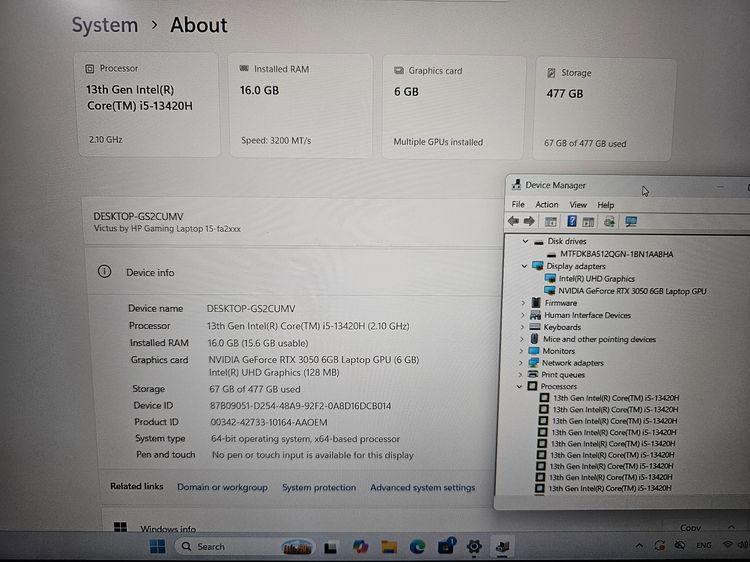750x562 pixels.
Task: Open the System protection link
Action: pyautogui.click(x=319, y=487)
